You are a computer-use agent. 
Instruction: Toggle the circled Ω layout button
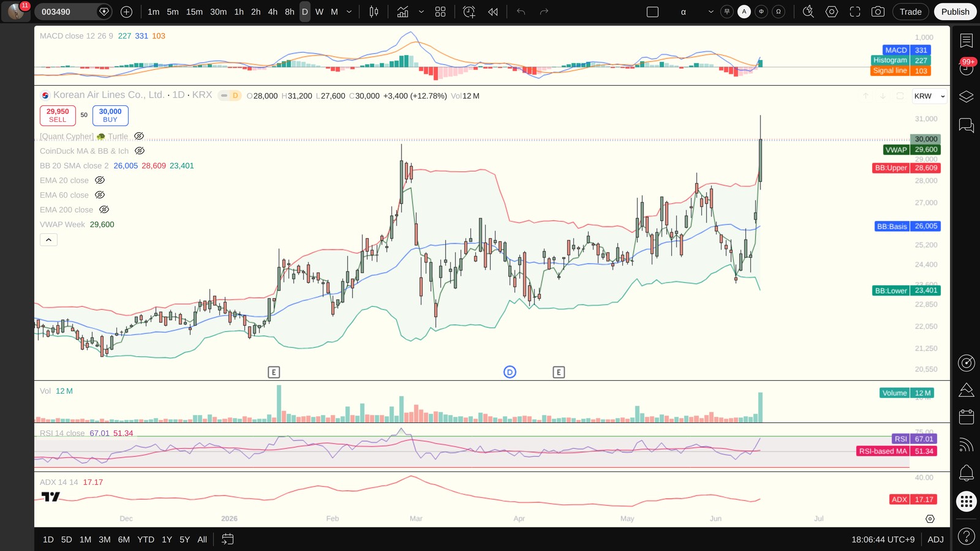point(778,12)
